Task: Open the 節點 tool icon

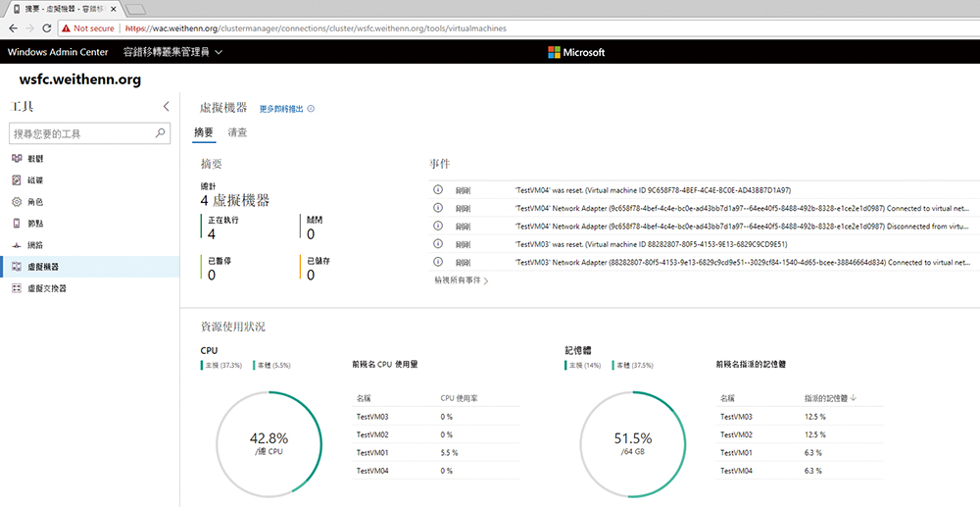Action: tap(17, 224)
